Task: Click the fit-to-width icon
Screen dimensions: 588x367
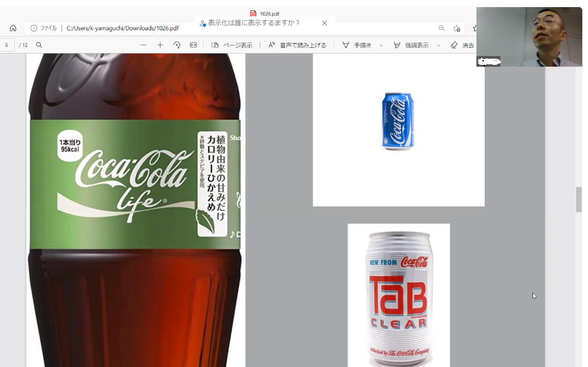Action: click(x=193, y=45)
